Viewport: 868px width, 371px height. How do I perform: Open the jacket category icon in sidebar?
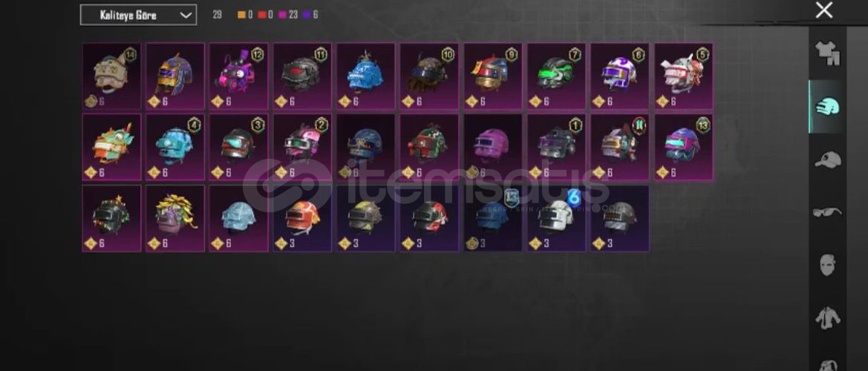click(828, 318)
